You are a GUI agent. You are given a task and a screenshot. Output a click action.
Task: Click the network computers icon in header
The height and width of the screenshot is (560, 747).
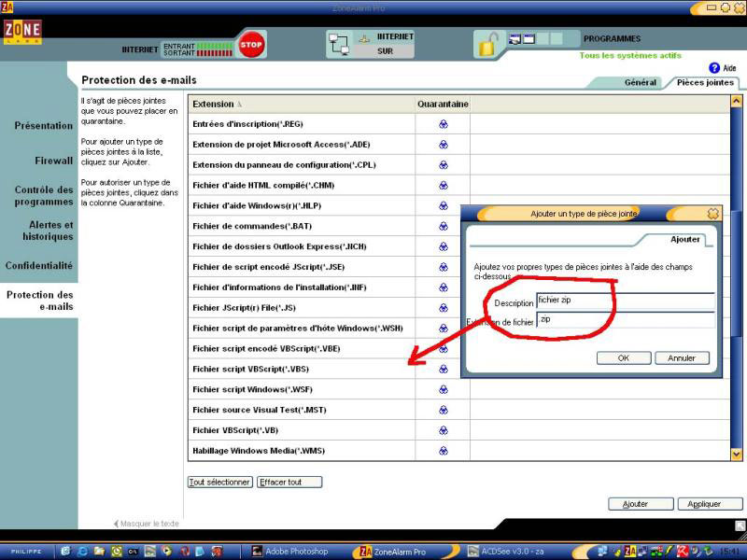tap(338, 43)
